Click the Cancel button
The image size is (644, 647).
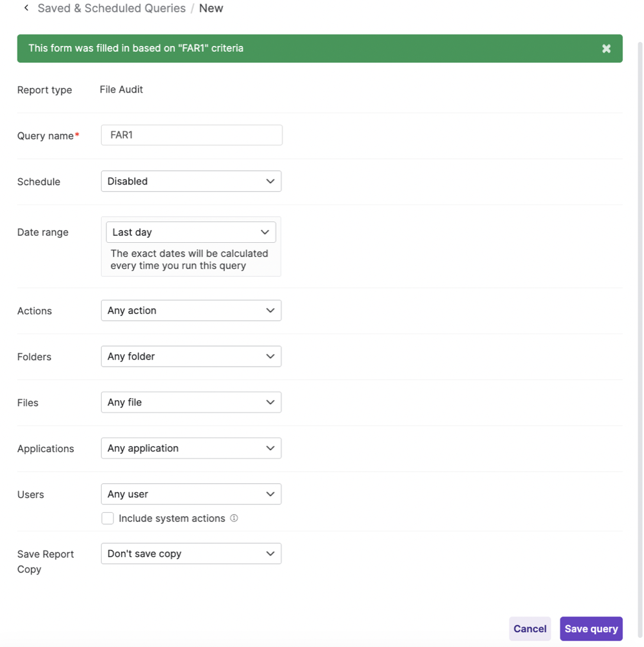click(x=529, y=629)
